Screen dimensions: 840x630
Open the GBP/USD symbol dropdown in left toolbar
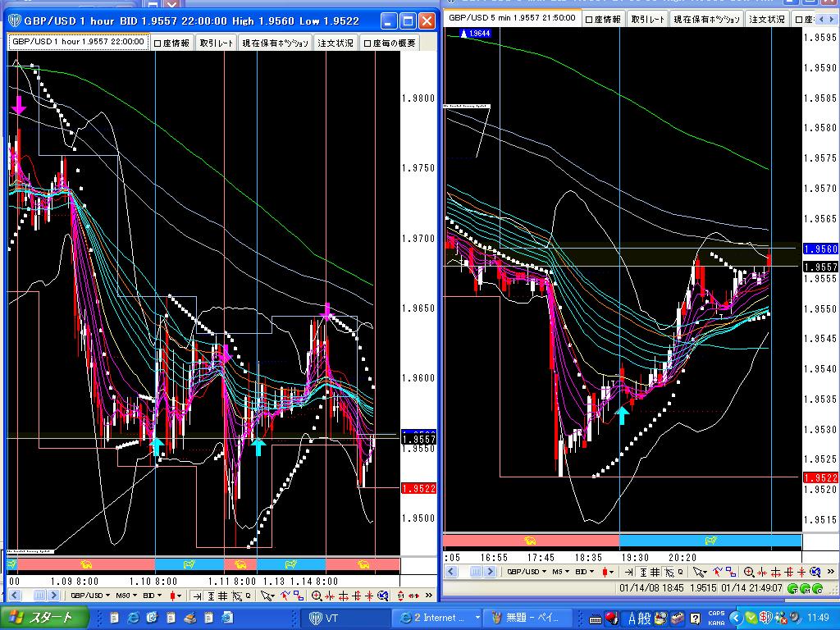pyautogui.click(x=89, y=596)
